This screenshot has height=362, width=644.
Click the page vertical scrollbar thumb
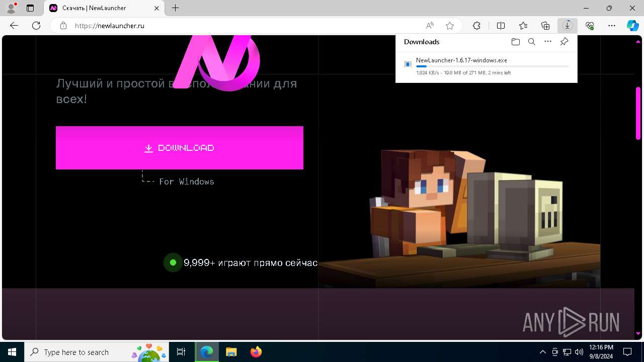coord(638,113)
